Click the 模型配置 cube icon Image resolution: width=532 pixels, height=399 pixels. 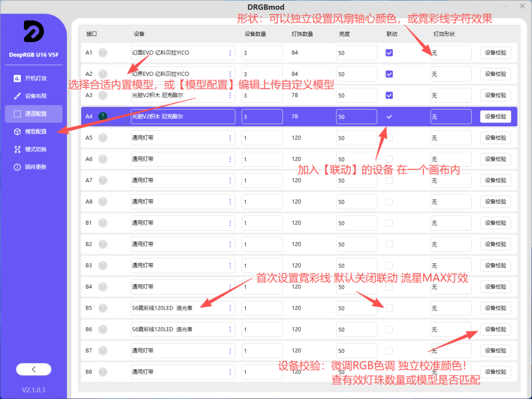point(17,131)
